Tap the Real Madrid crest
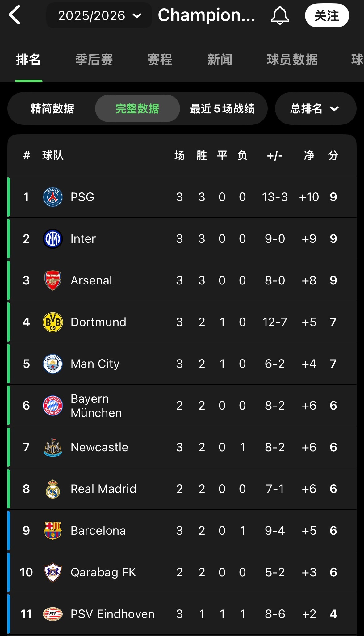Image resolution: width=364 pixels, height=636 pixels. tap(53, 489)
